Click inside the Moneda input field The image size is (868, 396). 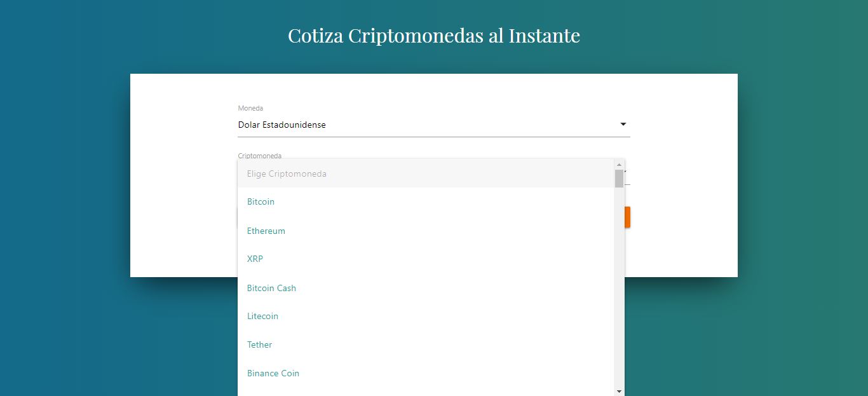(x=381, y=125)
